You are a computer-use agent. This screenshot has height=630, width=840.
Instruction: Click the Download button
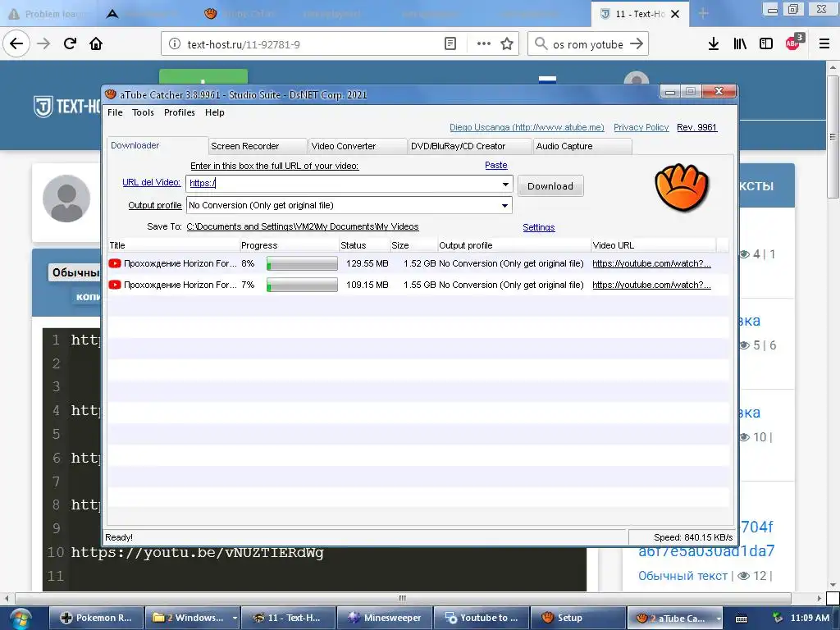coord(550,186)
